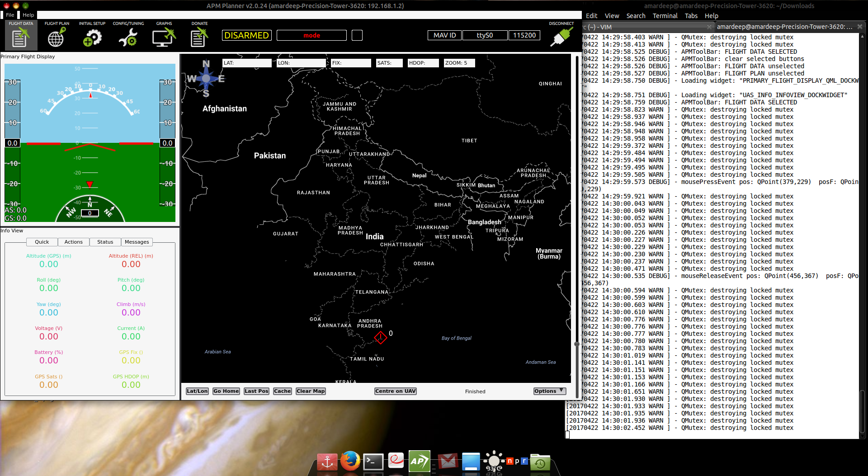Open the Gmail dock icon
The width and height of the screenshot is (868, 476).
(448, 462)
